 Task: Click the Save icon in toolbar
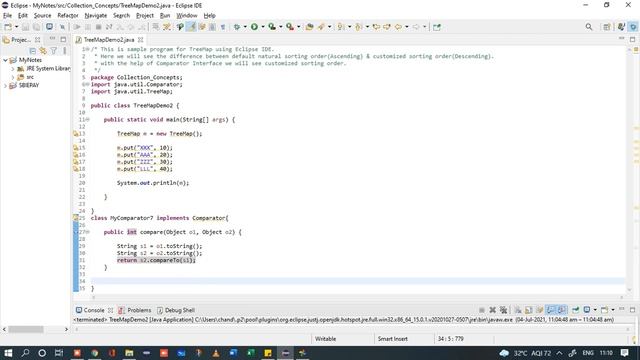point(25,27)
